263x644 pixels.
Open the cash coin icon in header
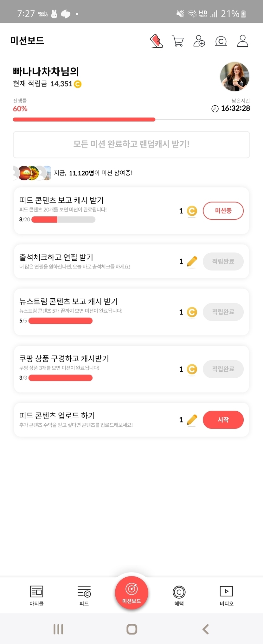click(x=221, y=41)
